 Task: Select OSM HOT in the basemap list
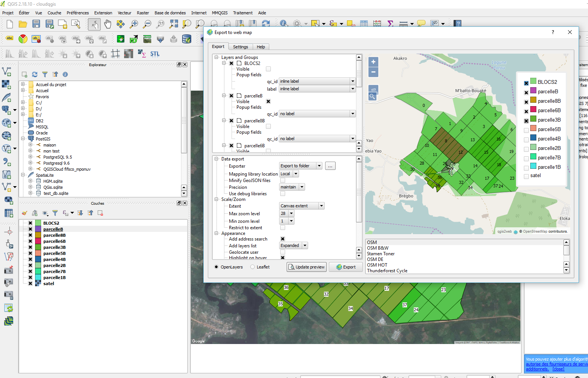click(x=377, y=265)
